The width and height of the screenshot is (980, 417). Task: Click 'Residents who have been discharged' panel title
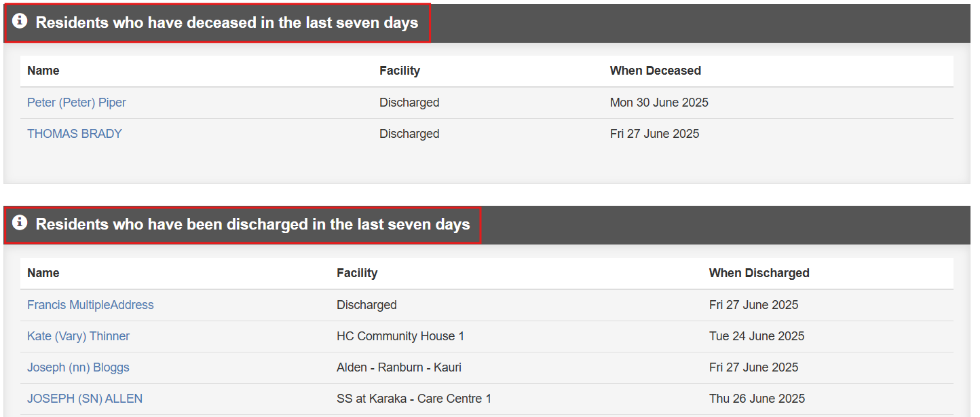tap(252, 224)
